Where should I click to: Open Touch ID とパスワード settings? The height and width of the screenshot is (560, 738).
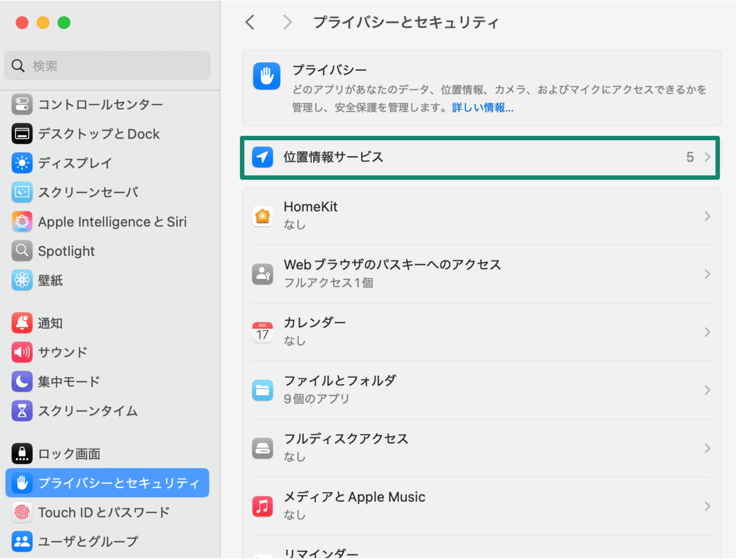(x=103, y=512)
